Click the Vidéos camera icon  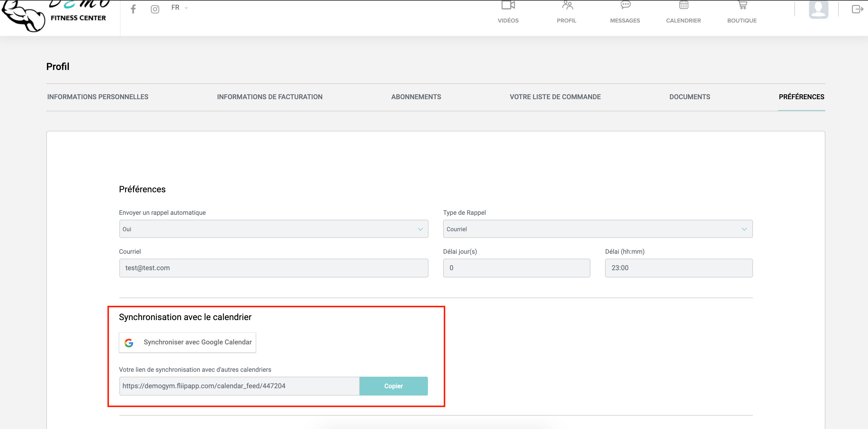coord(508,5)
